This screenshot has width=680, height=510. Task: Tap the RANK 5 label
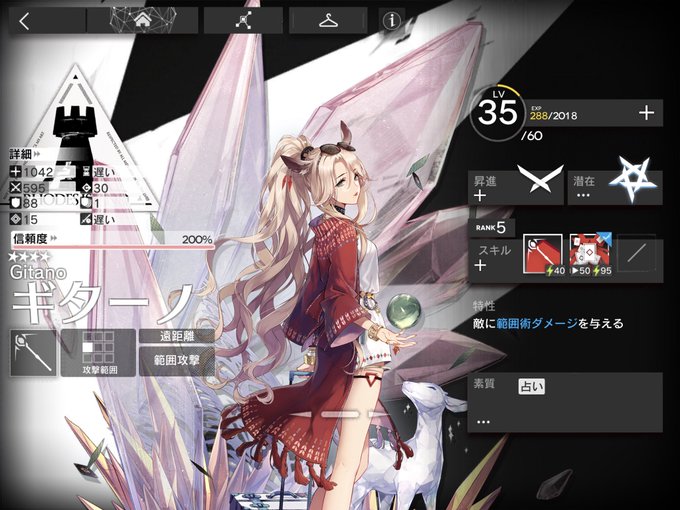click(x=490, y=227)
